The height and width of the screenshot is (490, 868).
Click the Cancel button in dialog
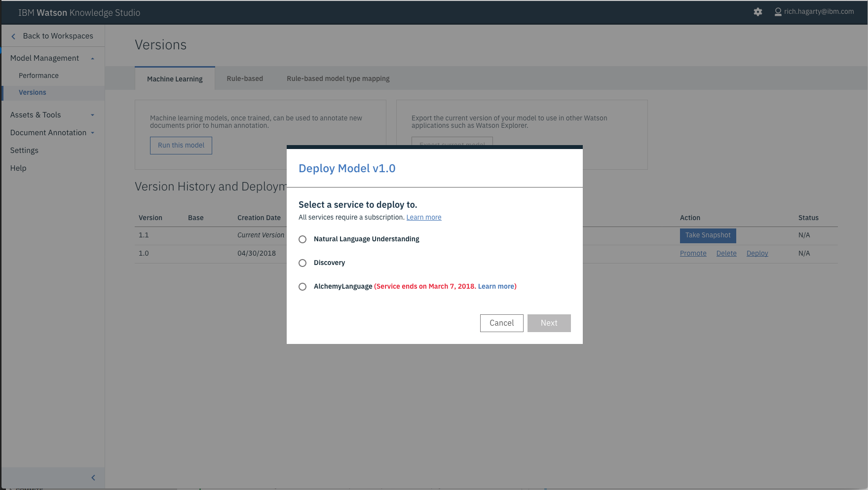tap(501, 323)
